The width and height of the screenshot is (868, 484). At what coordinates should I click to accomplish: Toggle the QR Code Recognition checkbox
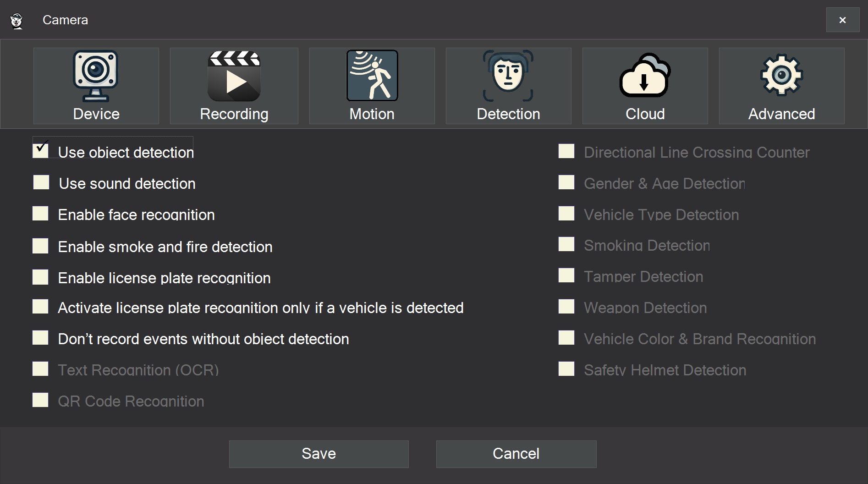click(40, 400)
